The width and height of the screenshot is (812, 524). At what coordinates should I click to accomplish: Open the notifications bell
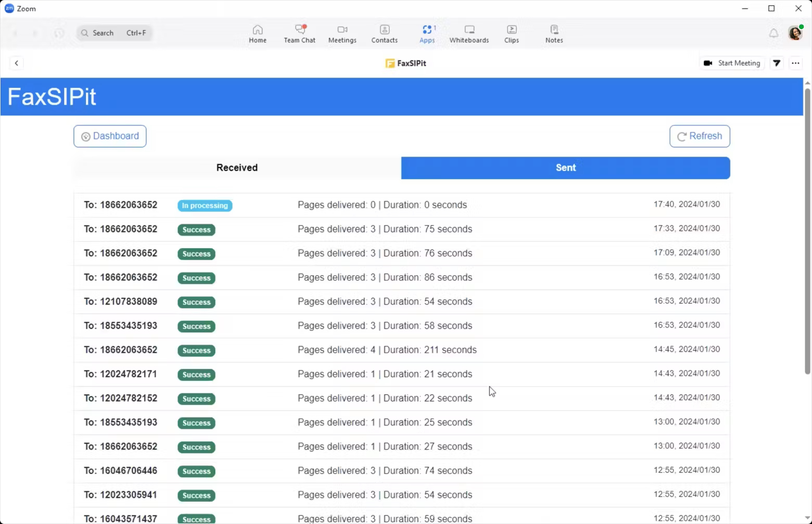[x=773, y=33]
